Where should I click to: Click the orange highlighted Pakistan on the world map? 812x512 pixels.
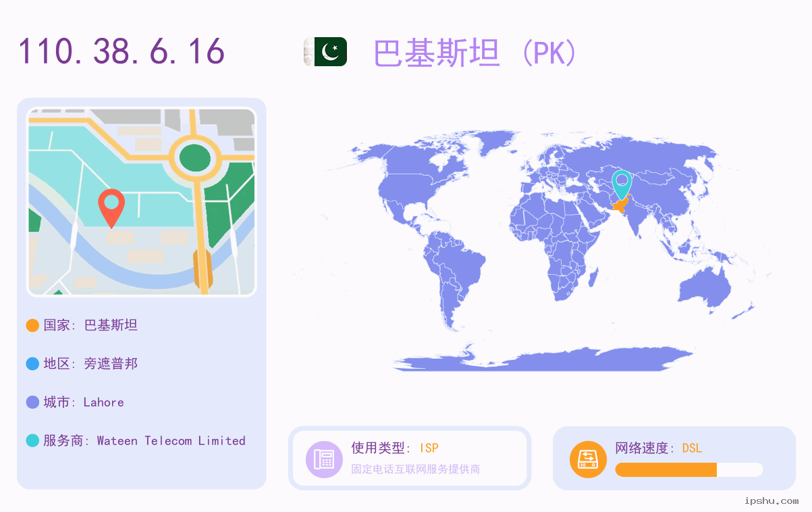point(620,205)
